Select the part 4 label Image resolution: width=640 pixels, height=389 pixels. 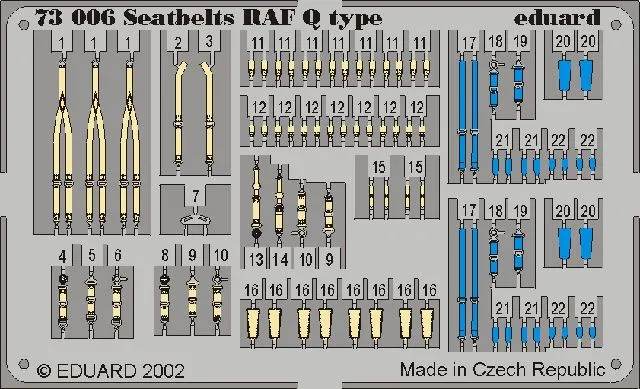click(x=62, y=256)
